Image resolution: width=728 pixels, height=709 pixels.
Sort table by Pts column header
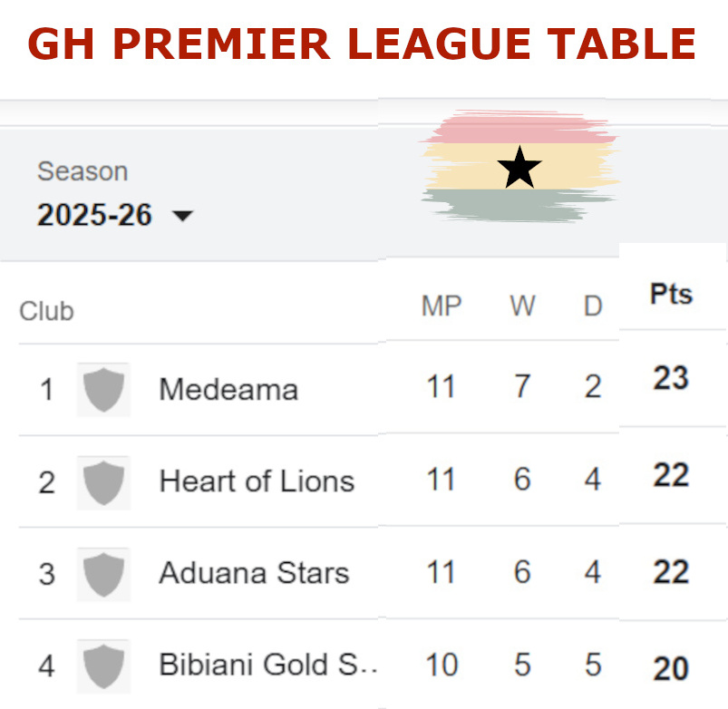click(671, 295)
